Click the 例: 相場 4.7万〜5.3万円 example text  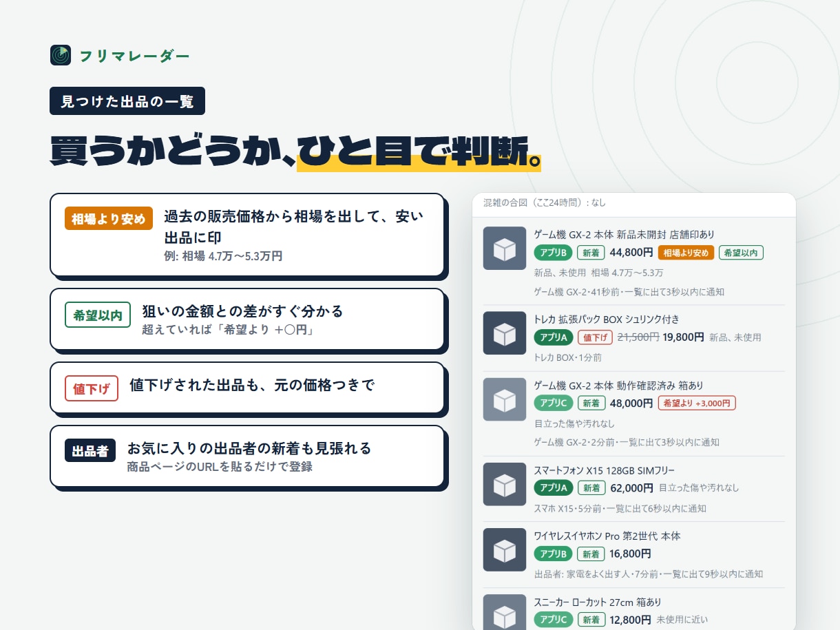[223, 256]
